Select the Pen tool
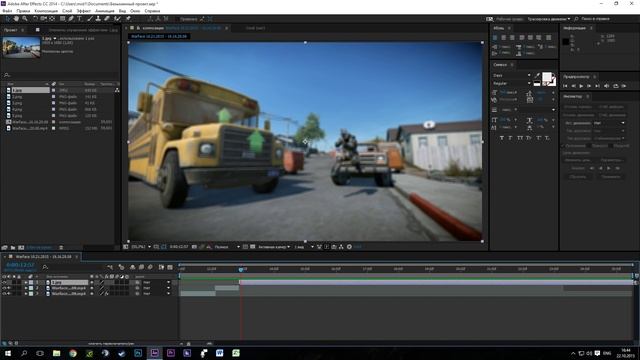The height and width of the screenshot is (360, 640). (71, 19)
